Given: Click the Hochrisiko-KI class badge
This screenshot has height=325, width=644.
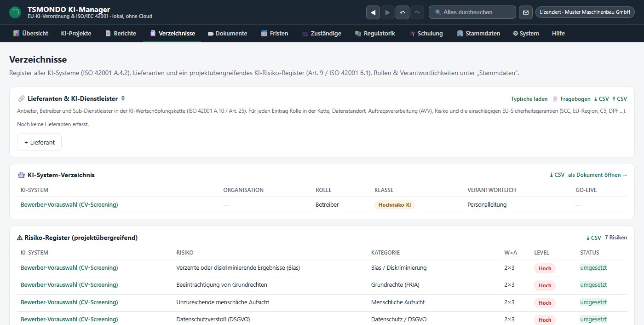Looking at the screenshot, I should point(395,205).
